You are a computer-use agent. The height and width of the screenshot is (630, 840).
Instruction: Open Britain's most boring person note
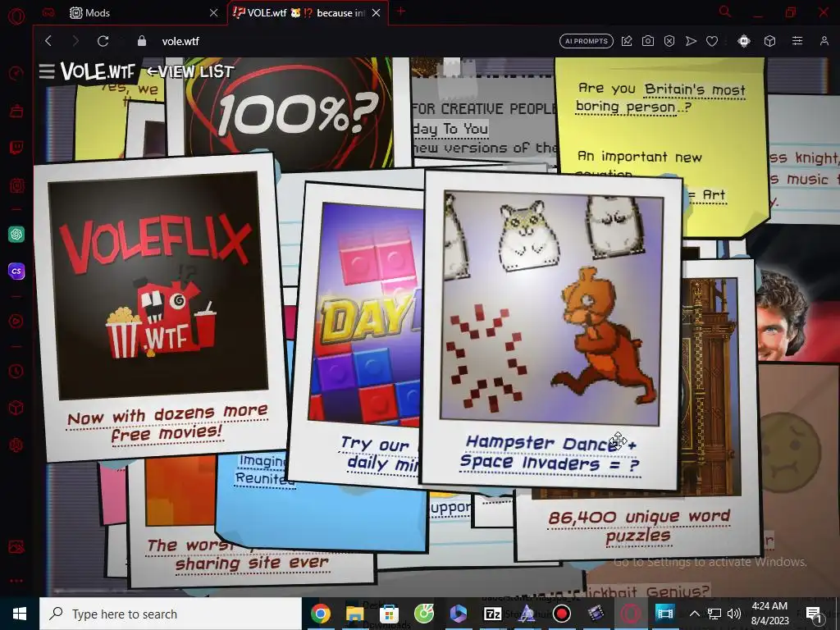coord(662,99)
